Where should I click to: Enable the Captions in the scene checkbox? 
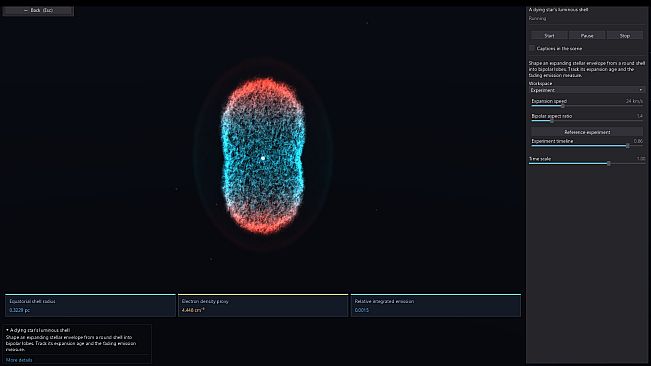coord(532,49)
